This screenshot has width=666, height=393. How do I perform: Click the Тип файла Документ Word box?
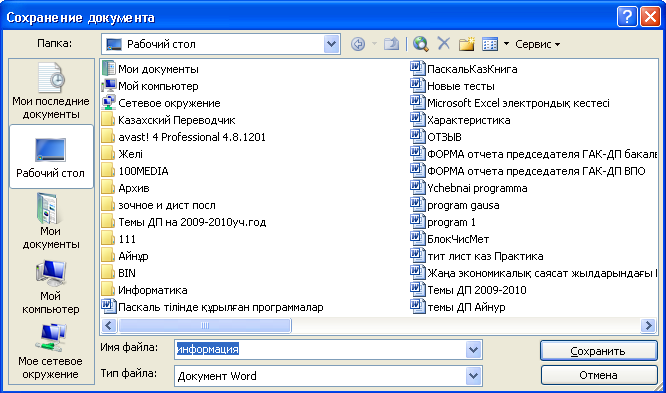(320, 376)
